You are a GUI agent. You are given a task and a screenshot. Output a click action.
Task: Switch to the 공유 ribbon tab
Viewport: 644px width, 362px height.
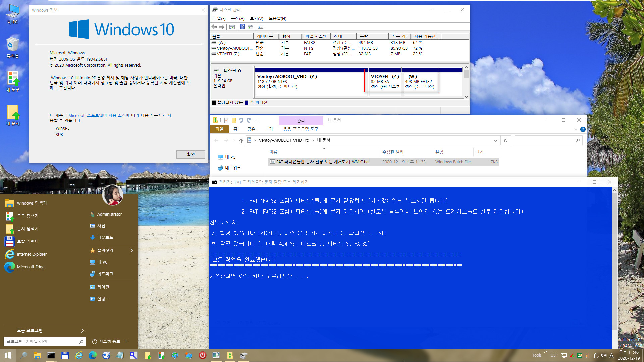(251, 129)
